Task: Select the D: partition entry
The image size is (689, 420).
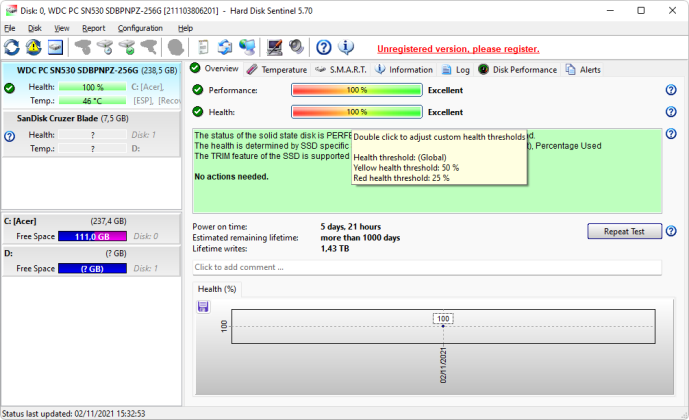Action: [91, 261]
